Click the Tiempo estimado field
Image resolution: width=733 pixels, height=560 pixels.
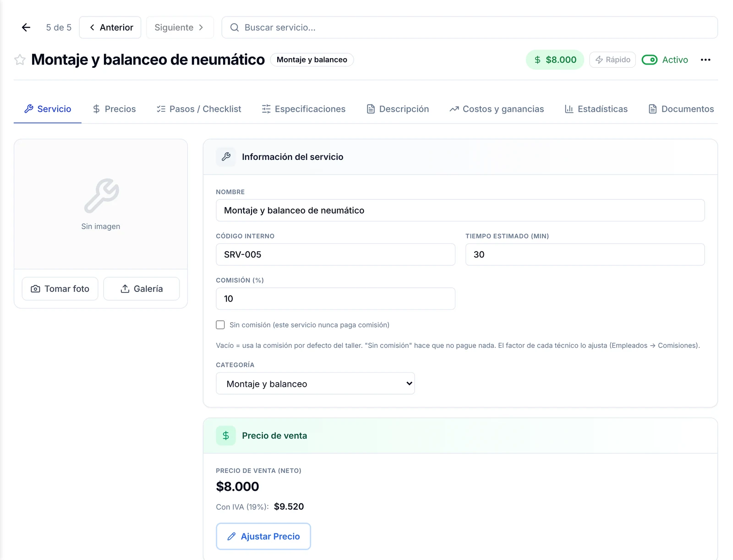click(585, 254)
